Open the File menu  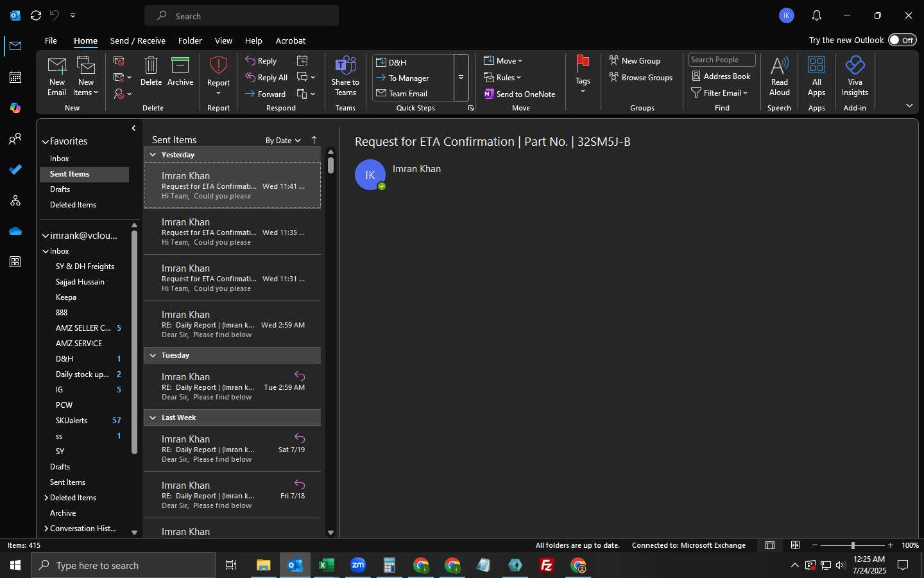[51, 40]
